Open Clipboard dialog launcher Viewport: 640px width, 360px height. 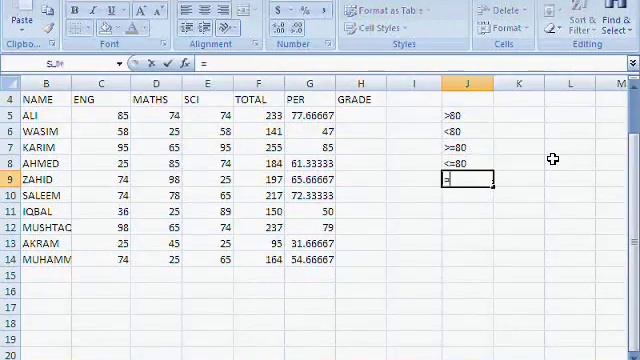(x=52, y=43)
